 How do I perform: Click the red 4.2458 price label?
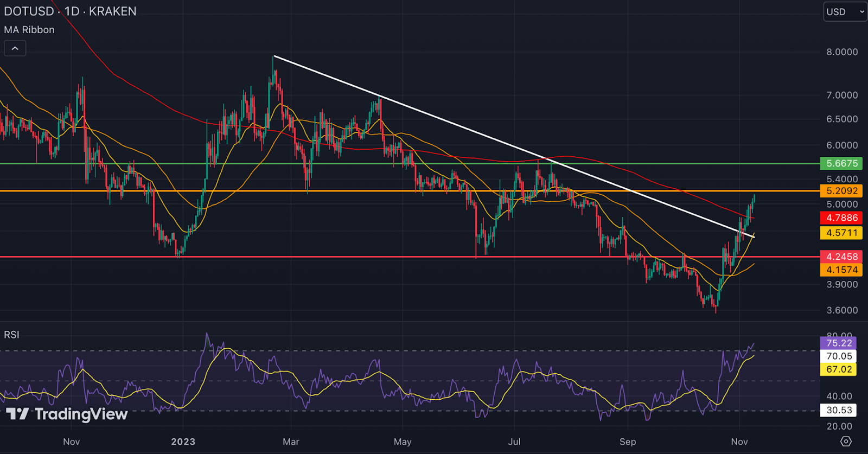(x=841, y=257)
